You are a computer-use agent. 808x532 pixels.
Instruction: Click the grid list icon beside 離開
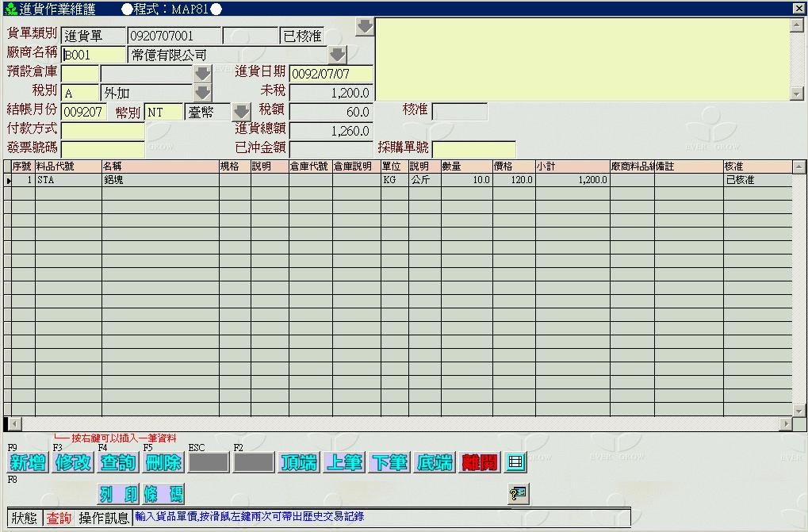(x=516, y=461)
